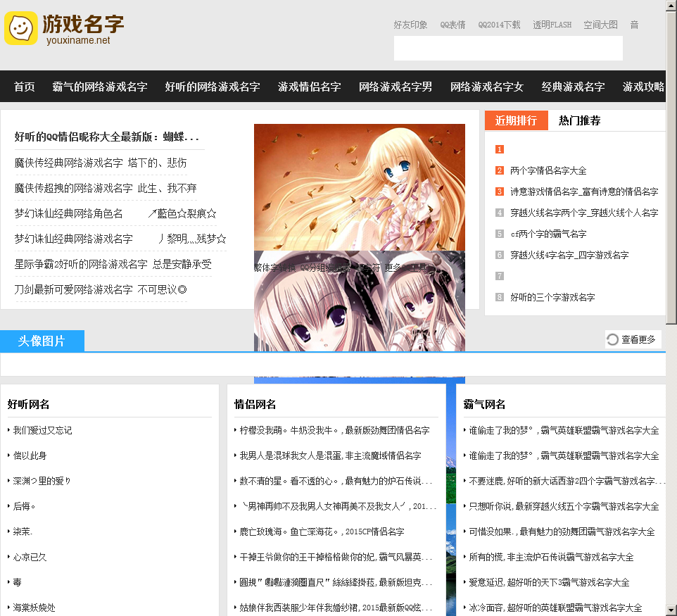This screenshot has width=677, height=616.
Task: Click the vertical scrollbar thumb
Action: pyautogui.click(x=671, y=167)
